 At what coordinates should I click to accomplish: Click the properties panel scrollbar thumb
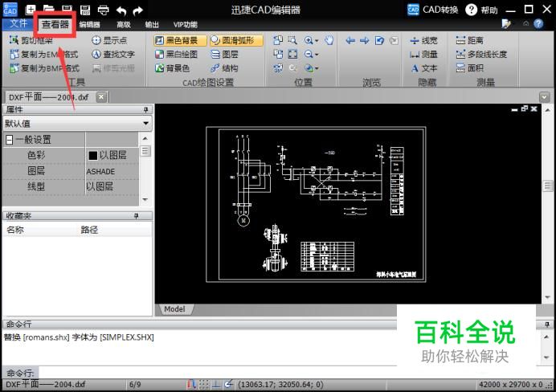(145, 151)
